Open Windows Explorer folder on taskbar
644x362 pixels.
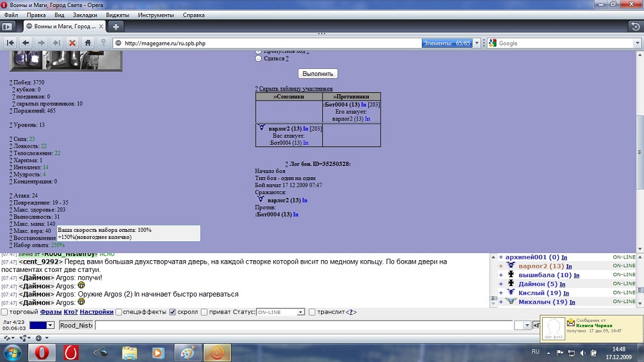(130, 353)
